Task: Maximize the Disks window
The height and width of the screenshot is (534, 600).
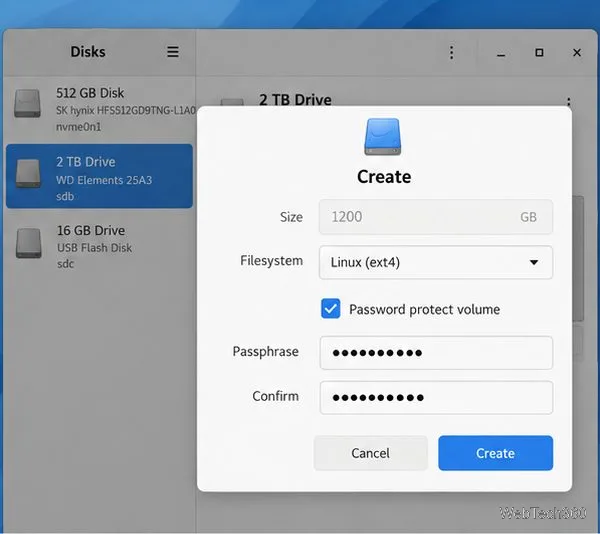Action: pos(539,52)
